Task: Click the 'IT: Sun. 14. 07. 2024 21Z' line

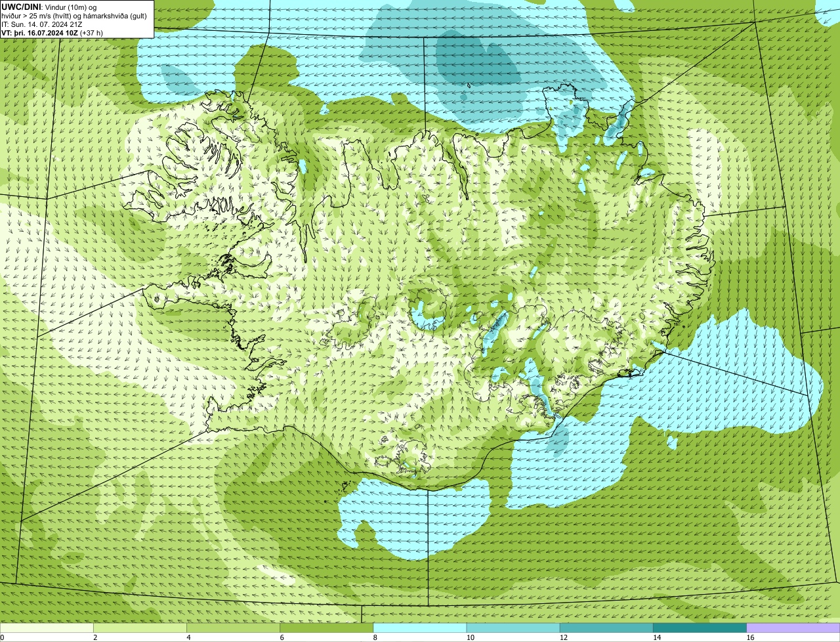Action: 42,24
